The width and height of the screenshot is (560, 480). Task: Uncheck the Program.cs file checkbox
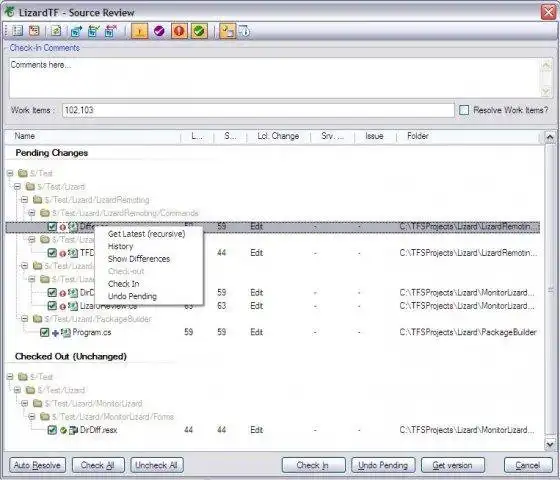(x=45, y=332)
